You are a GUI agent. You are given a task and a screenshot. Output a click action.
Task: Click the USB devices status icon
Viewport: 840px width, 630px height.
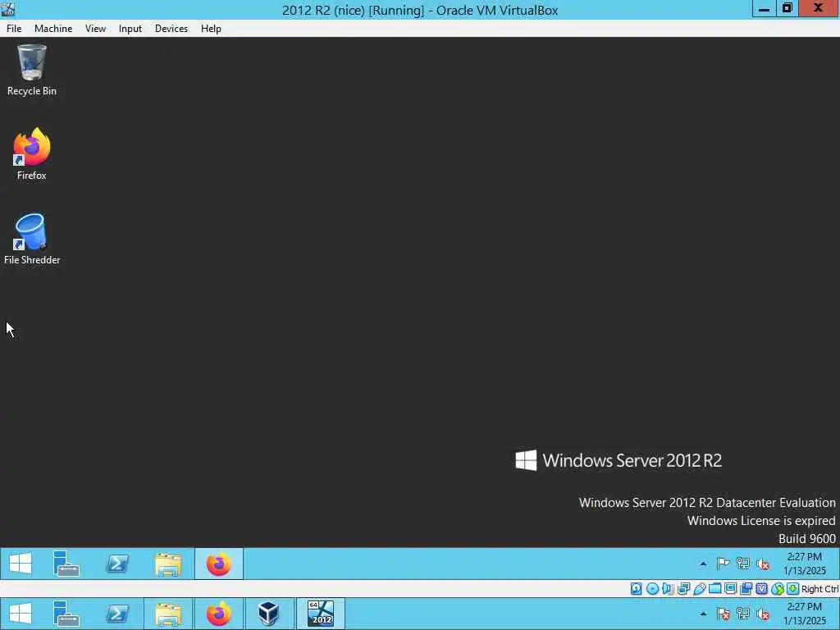tap(699, 589)
